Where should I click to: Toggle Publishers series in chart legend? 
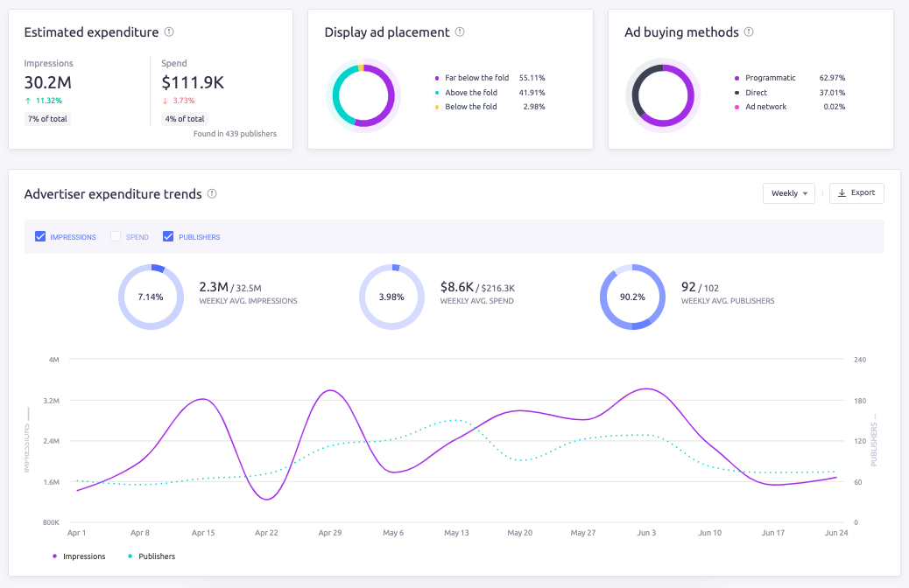click(x=151, y=556)
